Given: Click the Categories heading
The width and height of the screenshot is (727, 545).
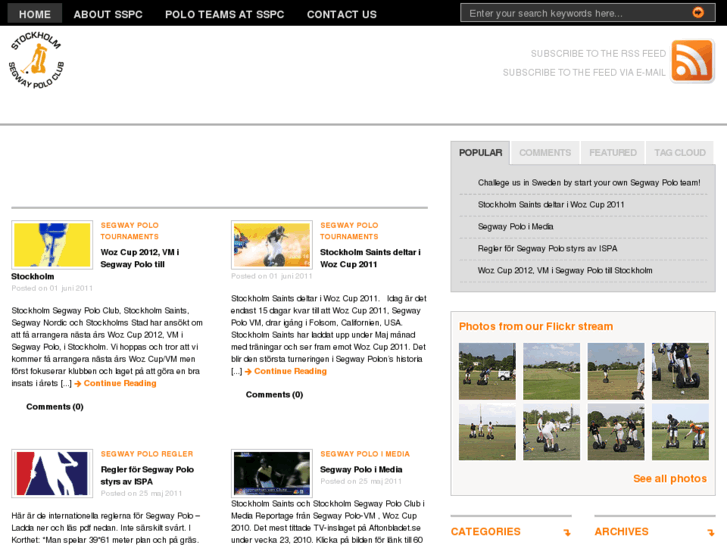Looking at the screenshot, I should (485, 532).
